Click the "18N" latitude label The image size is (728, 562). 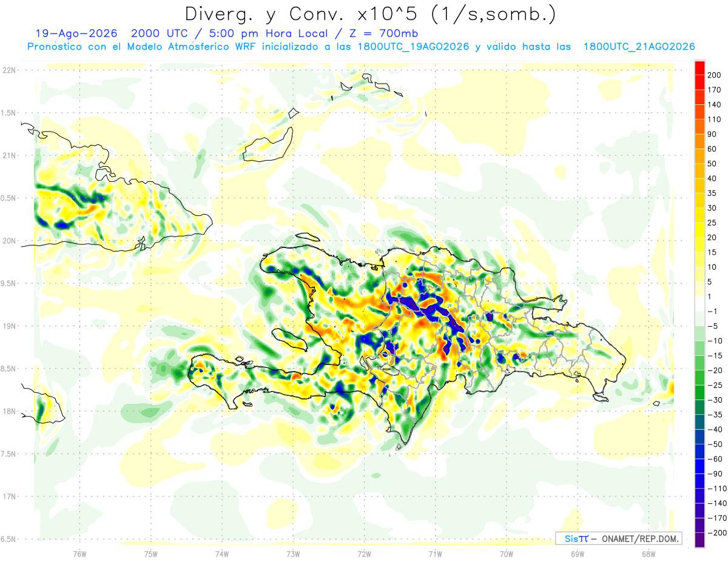click(8, 411)
